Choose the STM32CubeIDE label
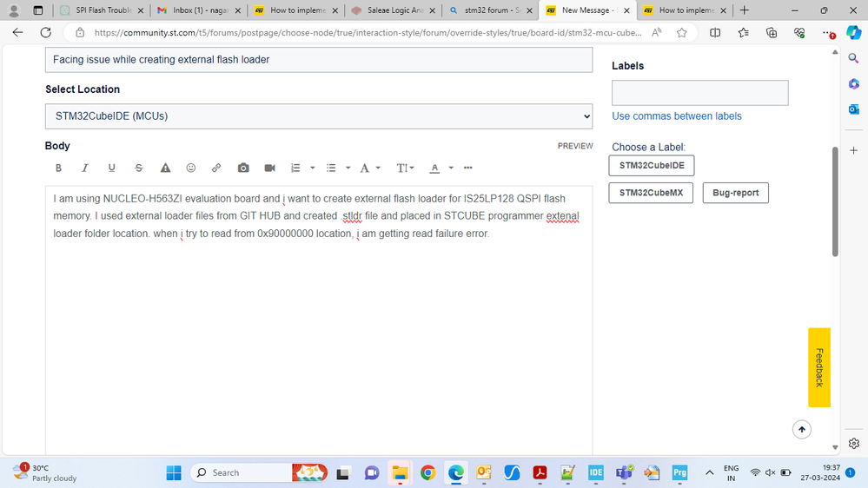Viewport: 868px width, 488px height. [x=652, y=166]
